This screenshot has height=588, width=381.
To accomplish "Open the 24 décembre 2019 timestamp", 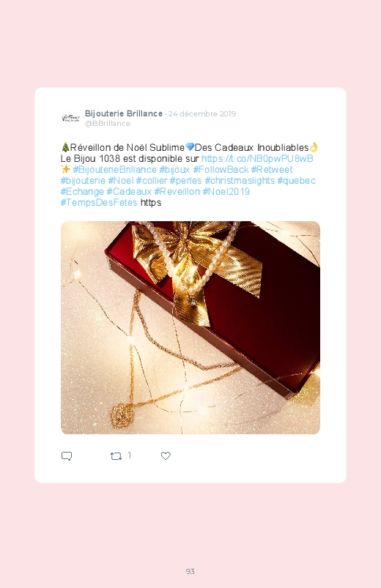I will pyautogui.click(x=202, y=114).
